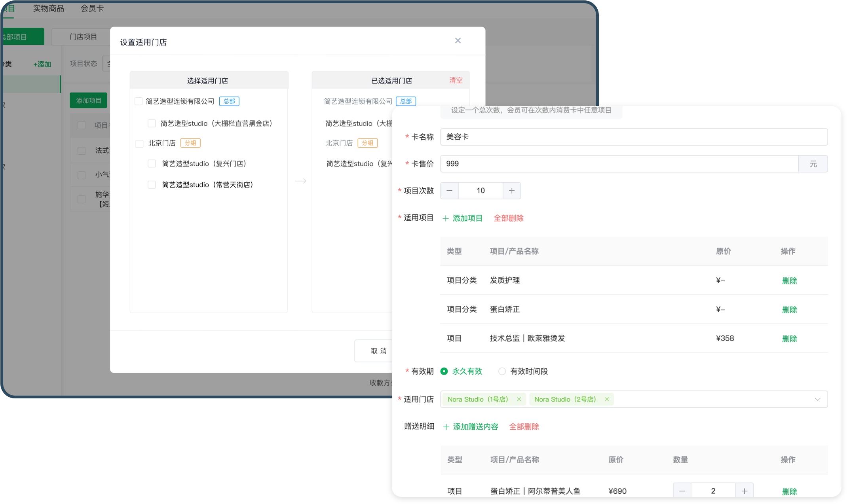
Task: Remove the Nora Studio (2号店) tag
Action: tap(607, 399)
